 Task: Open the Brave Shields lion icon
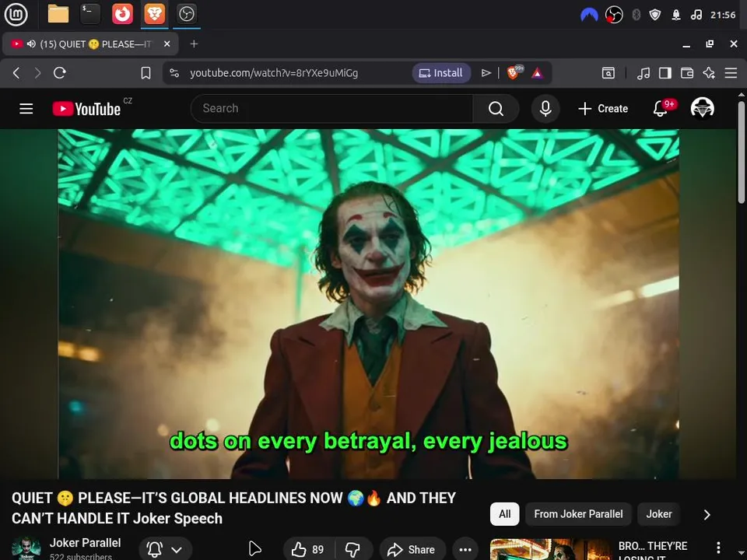[514, 73]
